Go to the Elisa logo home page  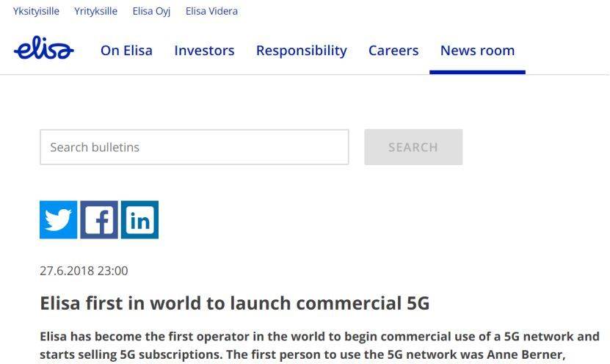click(x=44, y=48)
